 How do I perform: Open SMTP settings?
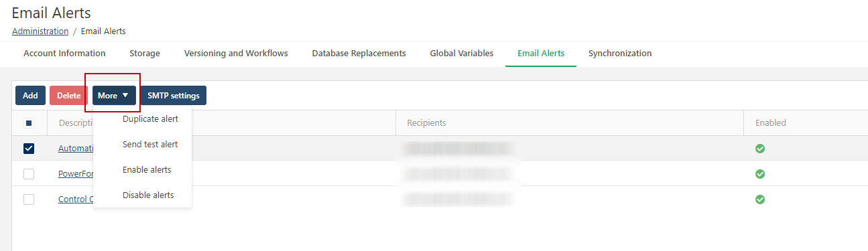[174, 96]
